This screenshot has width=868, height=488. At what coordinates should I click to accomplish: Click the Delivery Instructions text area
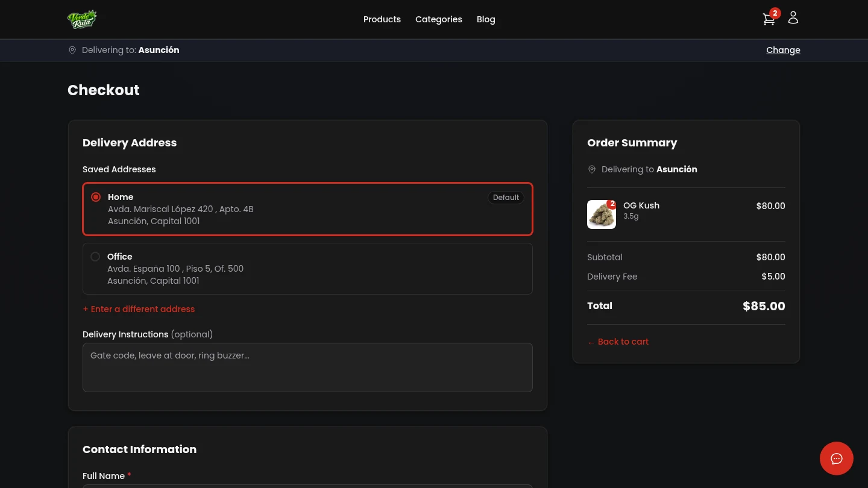(307, 368)
